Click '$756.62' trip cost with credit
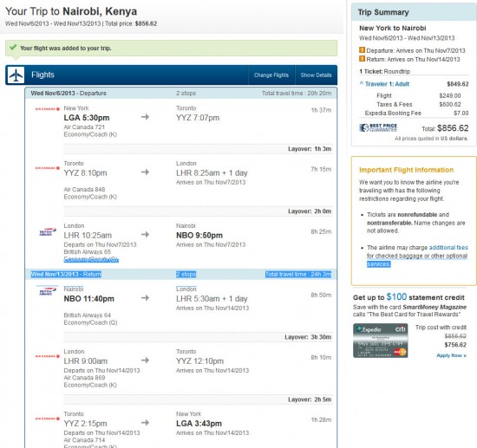Image resolution: width=477 pixels, height=448 pixels. pos(455,345)
